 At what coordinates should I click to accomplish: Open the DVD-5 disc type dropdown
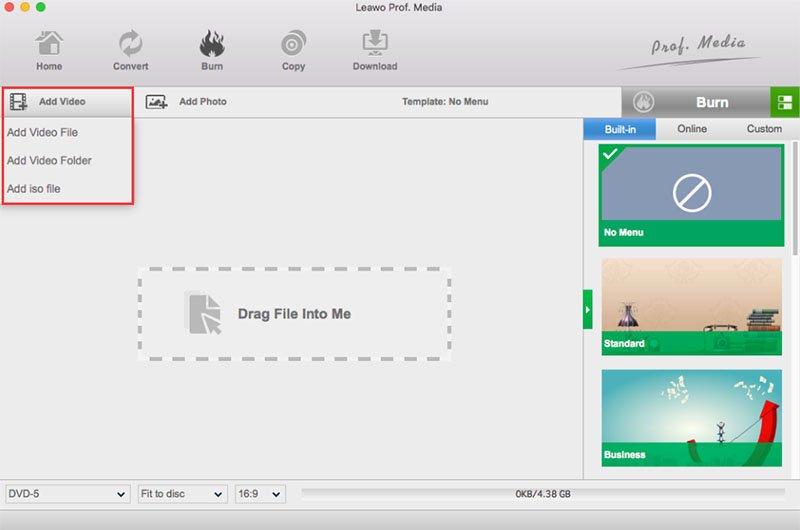[66, 494]
